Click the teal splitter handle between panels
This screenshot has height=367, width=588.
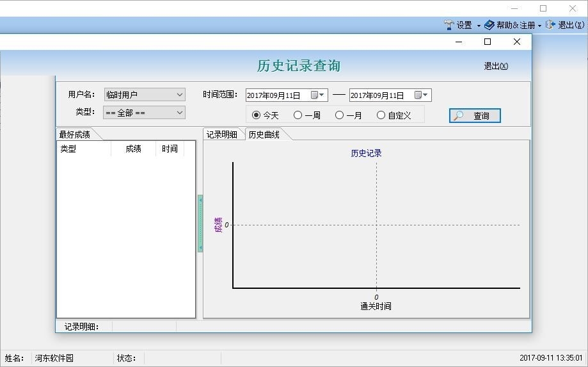(200, 224)
